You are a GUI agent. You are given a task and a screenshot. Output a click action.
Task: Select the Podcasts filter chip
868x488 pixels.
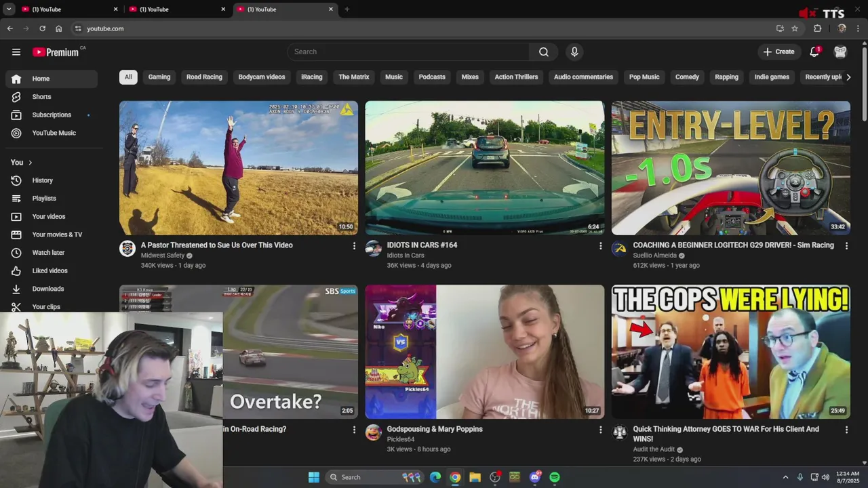[432, 77]
